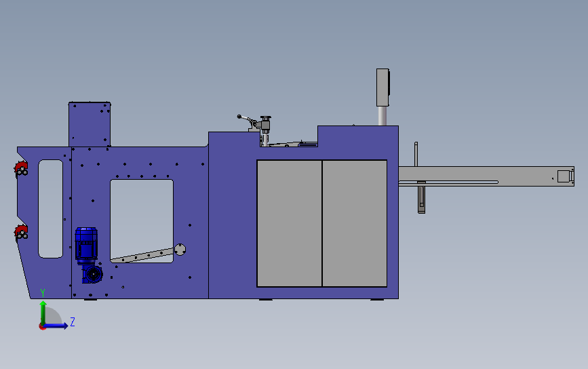
Task: Select the small square block at conveyor end
Action: coord(564,176)
